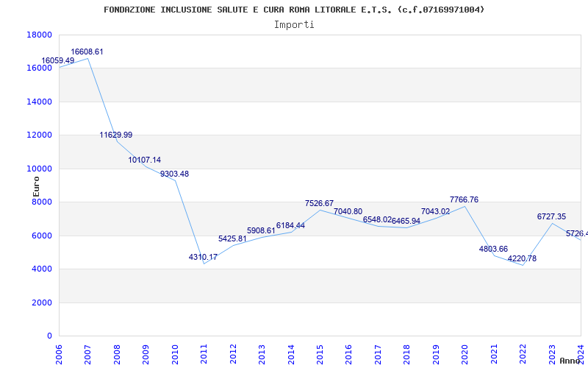Select data label 6727.35
Viewport: 588px width, 368px height.
pyautogui.click(x=552, y=216)
